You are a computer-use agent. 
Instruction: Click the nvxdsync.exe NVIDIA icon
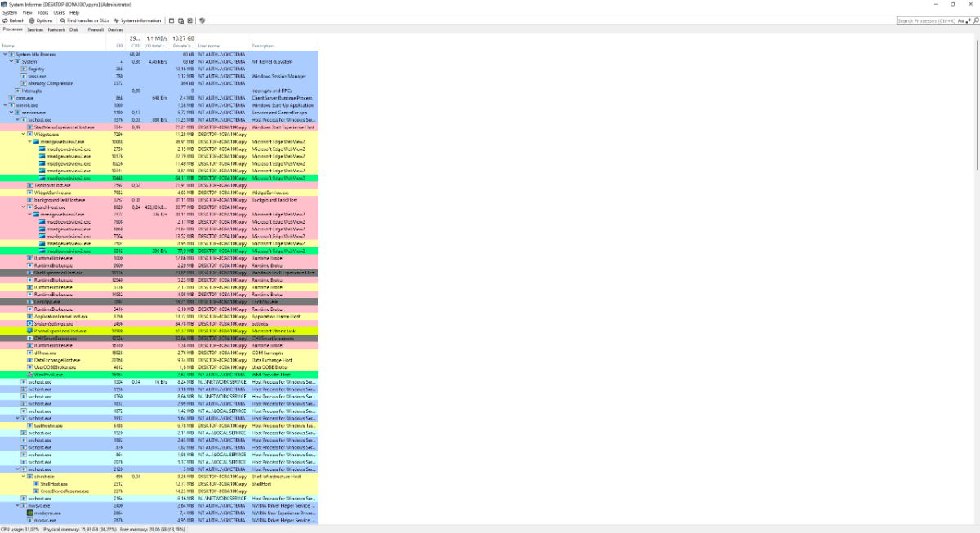(x=30, y=513)
